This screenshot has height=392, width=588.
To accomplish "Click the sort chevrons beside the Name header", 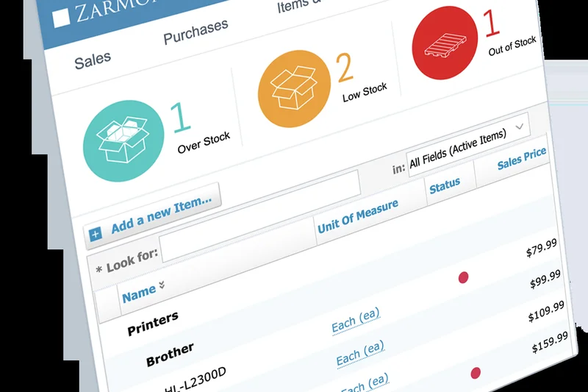I will click(162, 285).
